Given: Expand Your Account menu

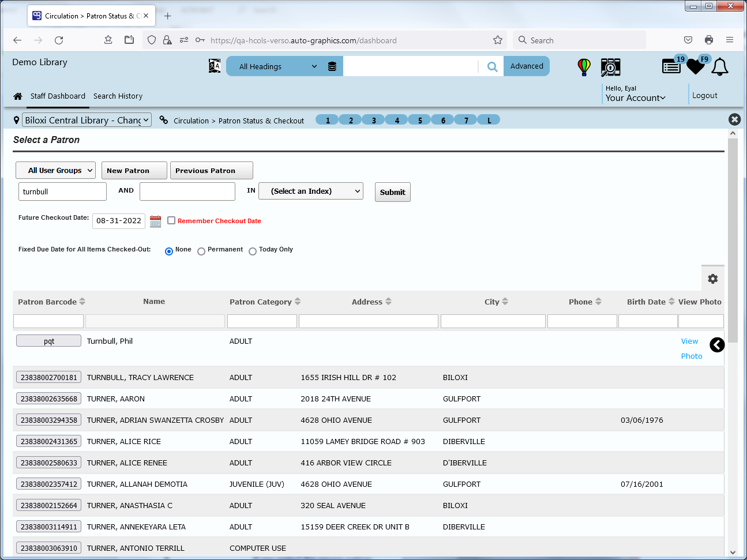Looking at the screenshot, I should [635, 98].
